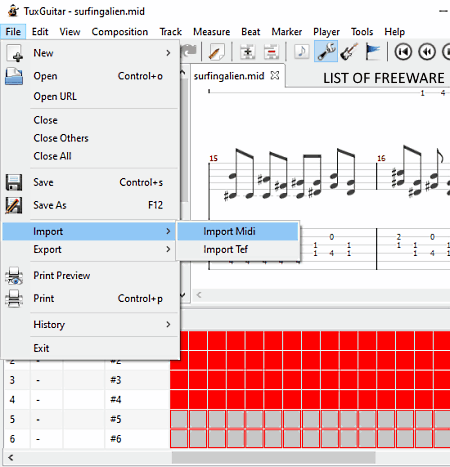Click the rewind previous playback button
Screen dimensions: 450x467
pos(427,52)
